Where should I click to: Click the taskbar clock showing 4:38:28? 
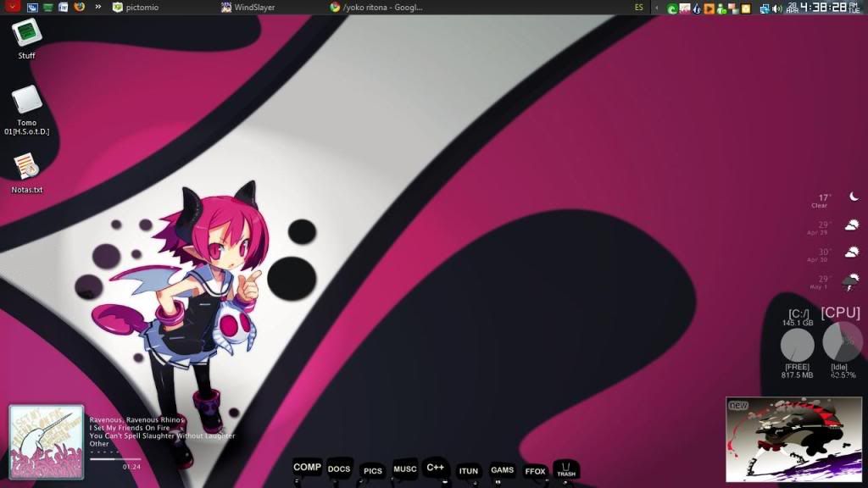point(824,7)
